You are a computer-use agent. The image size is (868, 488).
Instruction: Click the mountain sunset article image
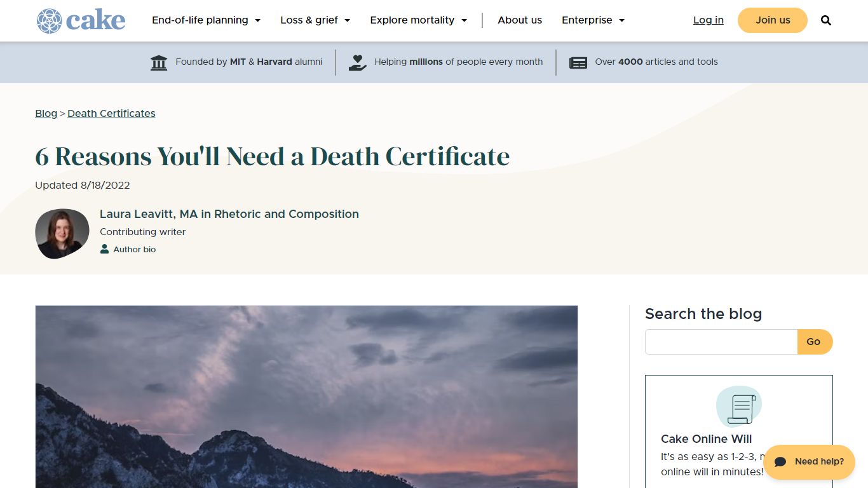tap(306, 396)
